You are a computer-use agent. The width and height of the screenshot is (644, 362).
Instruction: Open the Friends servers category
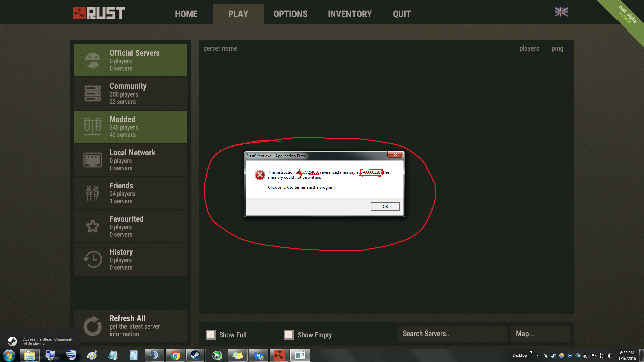pos(131,193)
